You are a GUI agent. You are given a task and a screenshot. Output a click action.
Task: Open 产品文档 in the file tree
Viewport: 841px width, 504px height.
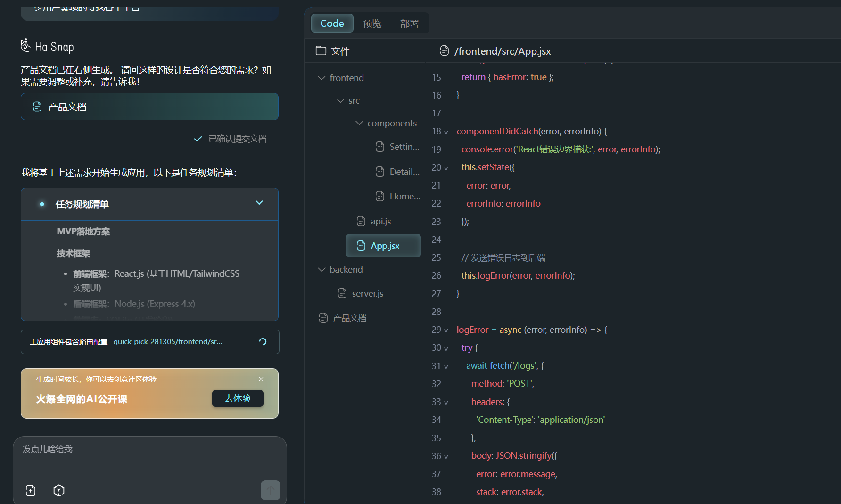click(x=349, y=318)
